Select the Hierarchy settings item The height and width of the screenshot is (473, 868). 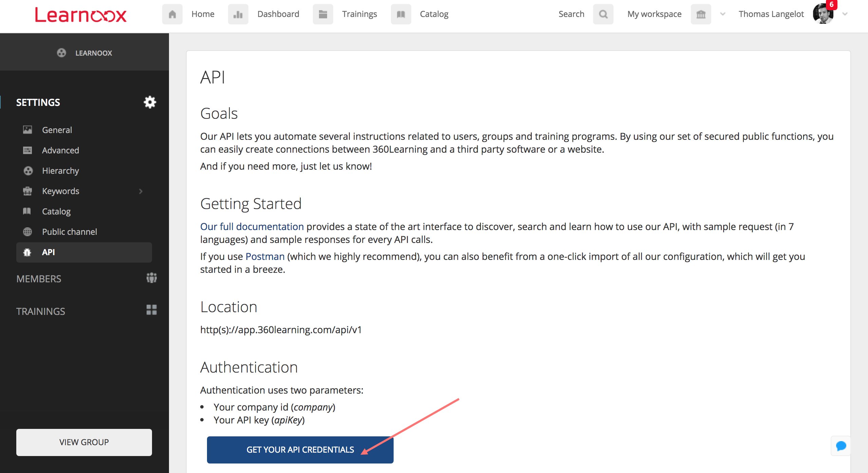tap(60, 171)
